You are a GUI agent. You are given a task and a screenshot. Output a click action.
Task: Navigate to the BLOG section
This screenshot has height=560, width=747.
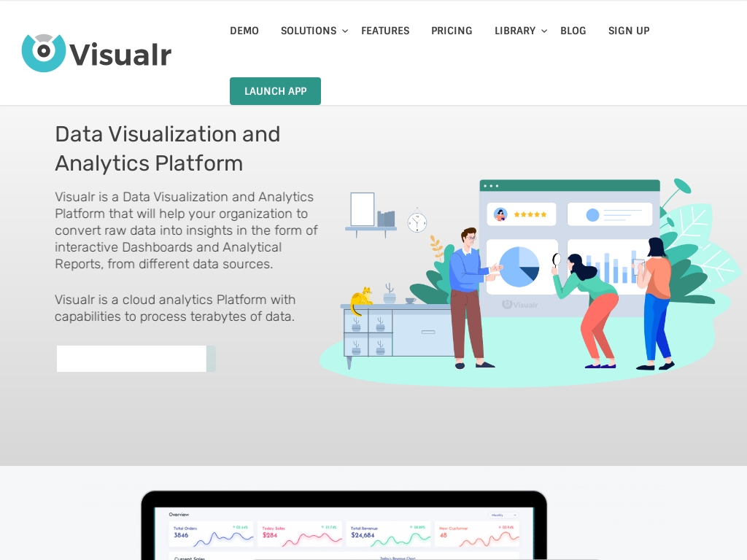point(573,31)
